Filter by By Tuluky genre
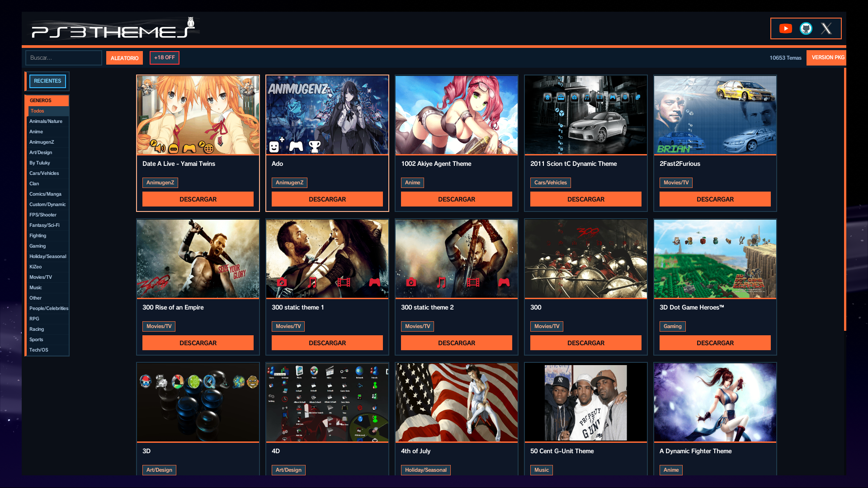Image resolution: width=868 pixels, height=488 pixels. [47, 163]
